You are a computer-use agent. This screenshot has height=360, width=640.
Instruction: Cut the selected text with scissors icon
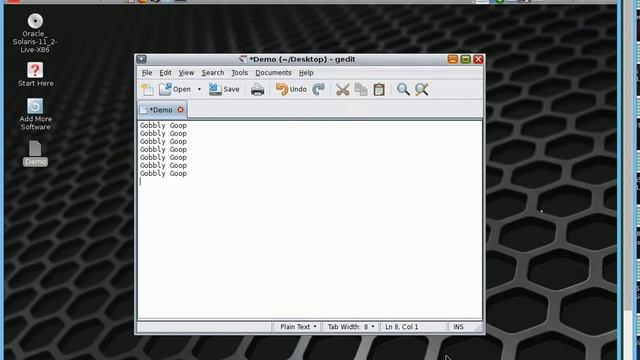tap(342, 89)
